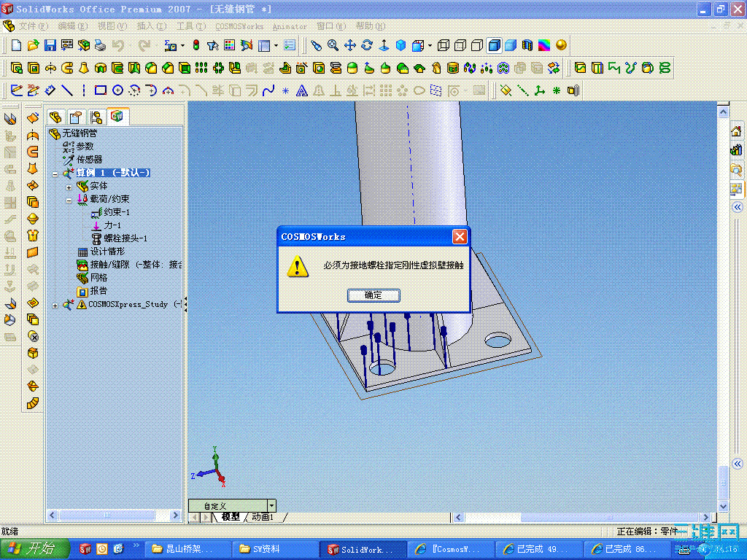Open the COSMOSWorks menu
The width and height of the screenshot is (747, 560).
239,26
